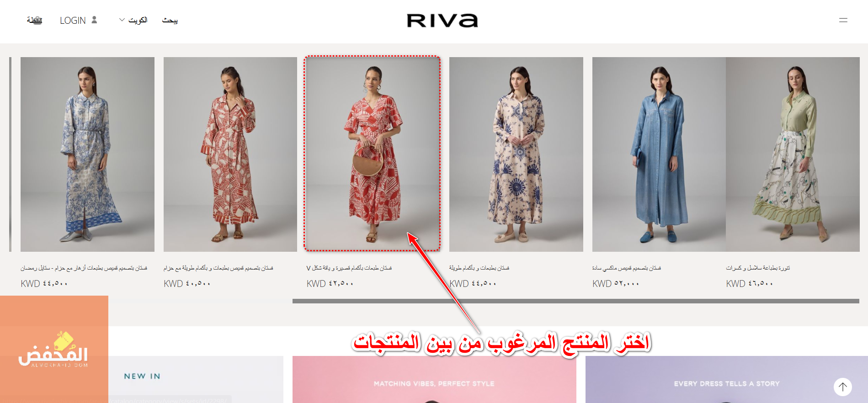The image size is (868, 403).
Task: Click the user profile icon beside LOGIN
Action: (x=94, y=20)
